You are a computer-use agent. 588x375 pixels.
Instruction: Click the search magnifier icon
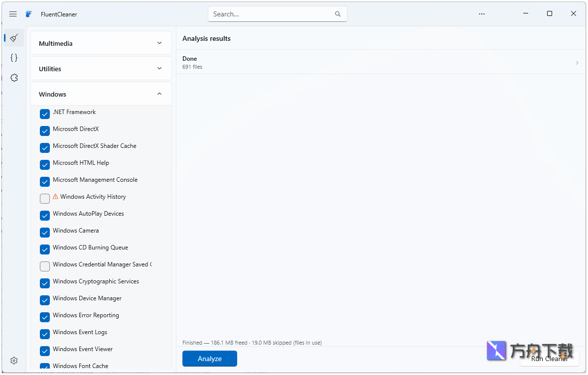pyautogui.click(x=338, y=14)
